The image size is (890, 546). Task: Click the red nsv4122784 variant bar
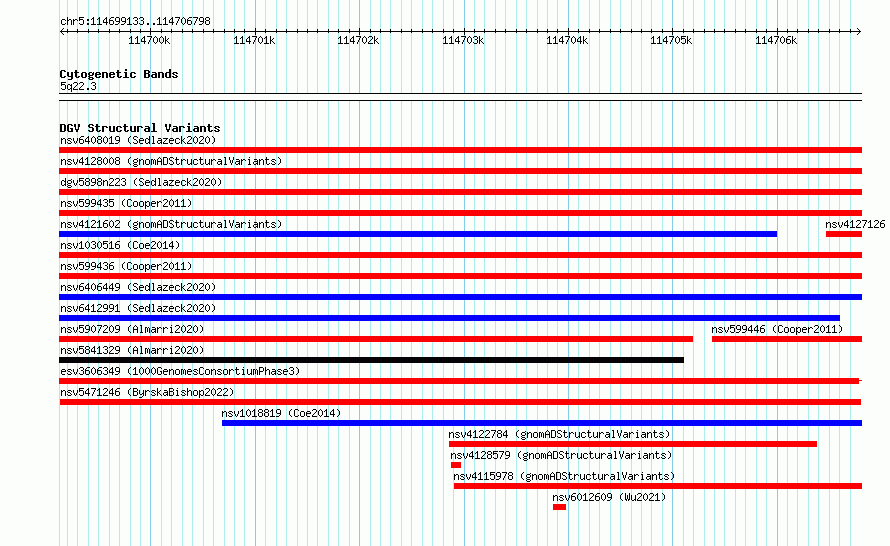[x=633, y=444]
